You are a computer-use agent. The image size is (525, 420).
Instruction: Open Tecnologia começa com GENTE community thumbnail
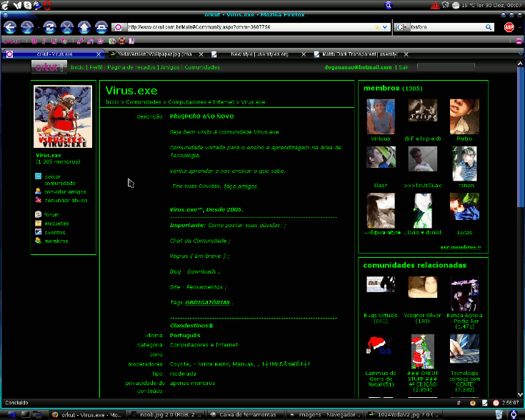[464, 349]
